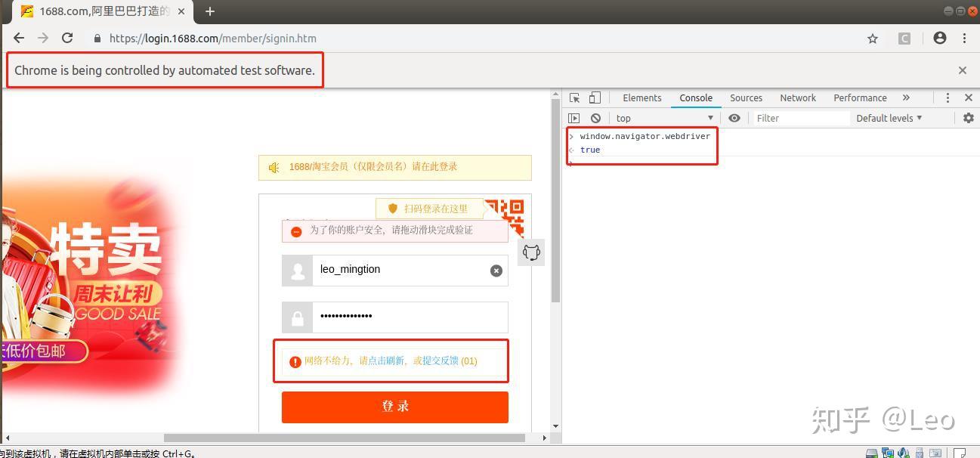Open the Network panel

798,97
